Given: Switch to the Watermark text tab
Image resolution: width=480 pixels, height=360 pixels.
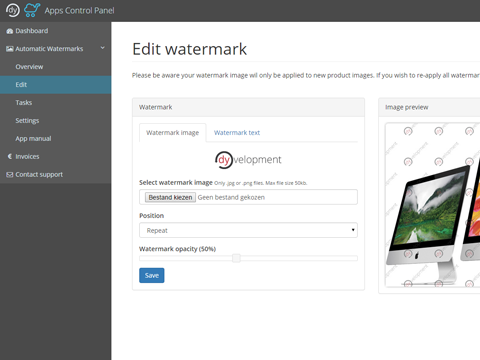Looking at the screenshot, I should click(237, 133).
